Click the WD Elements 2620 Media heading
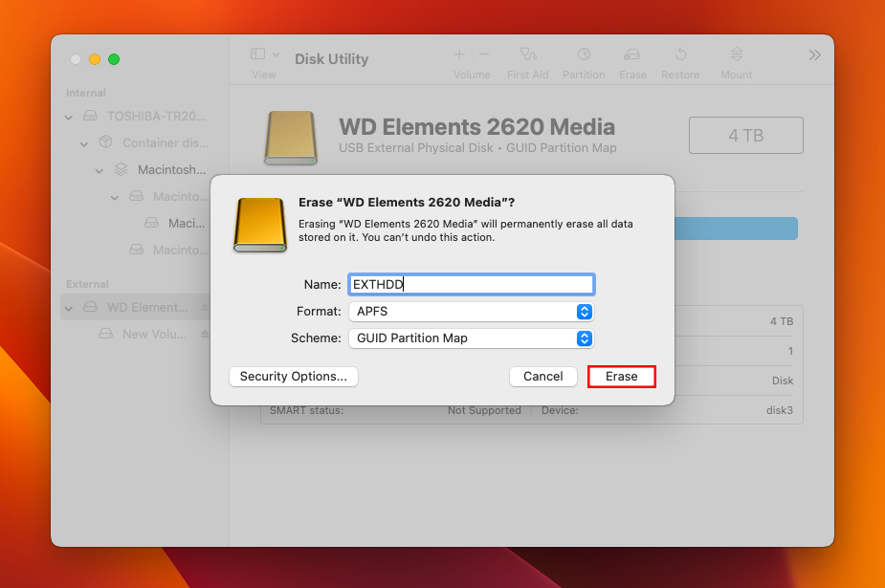The image size is (885, 588). click(476, 127)
